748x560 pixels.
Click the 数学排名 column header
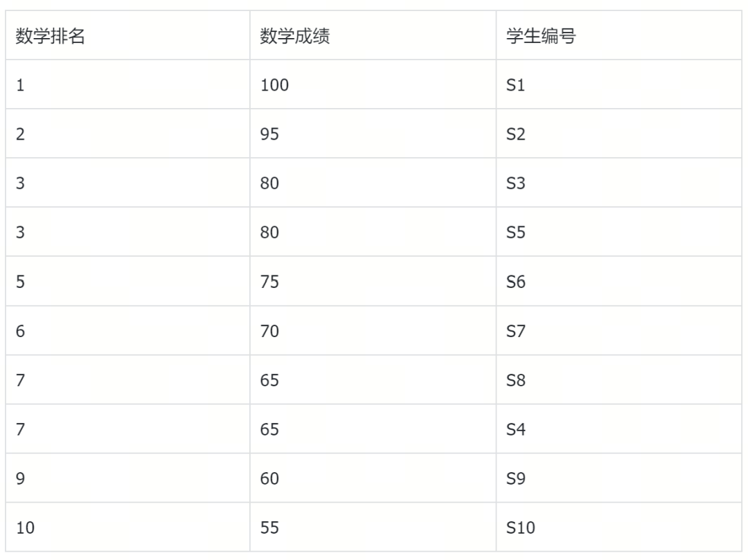(51, 37)
